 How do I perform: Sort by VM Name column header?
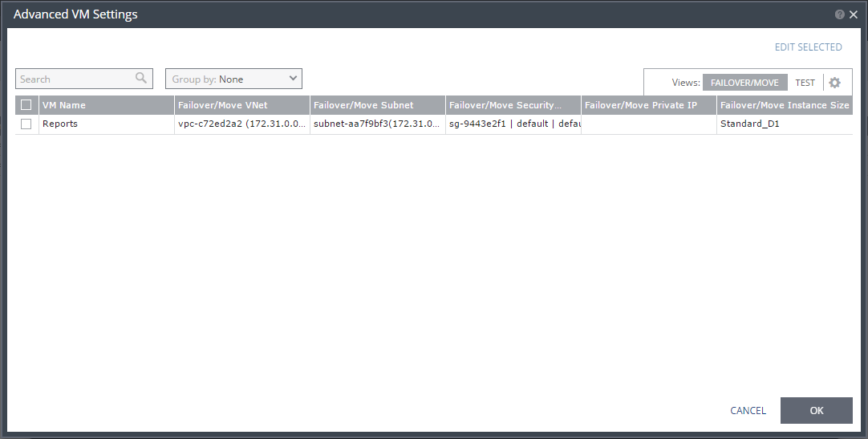click(106, 105)
